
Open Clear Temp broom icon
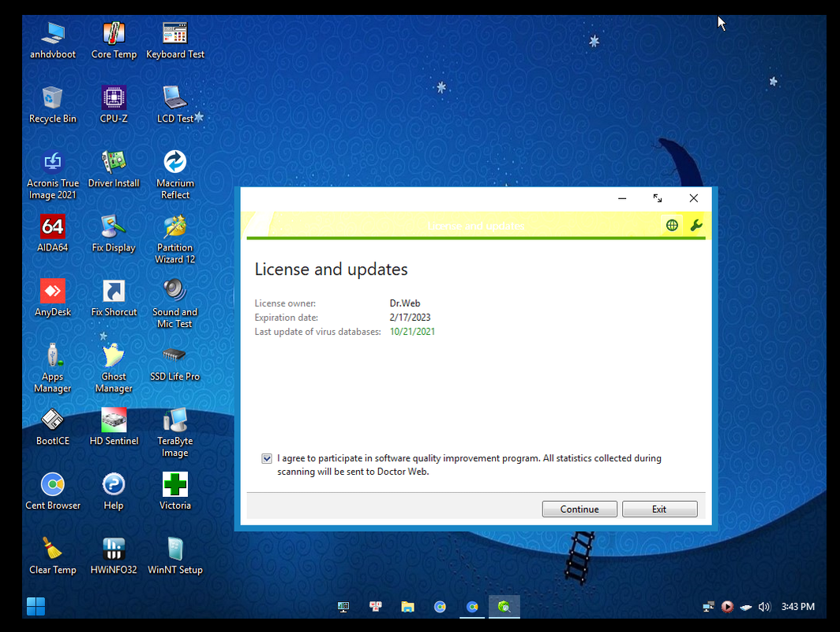(52, 556)
